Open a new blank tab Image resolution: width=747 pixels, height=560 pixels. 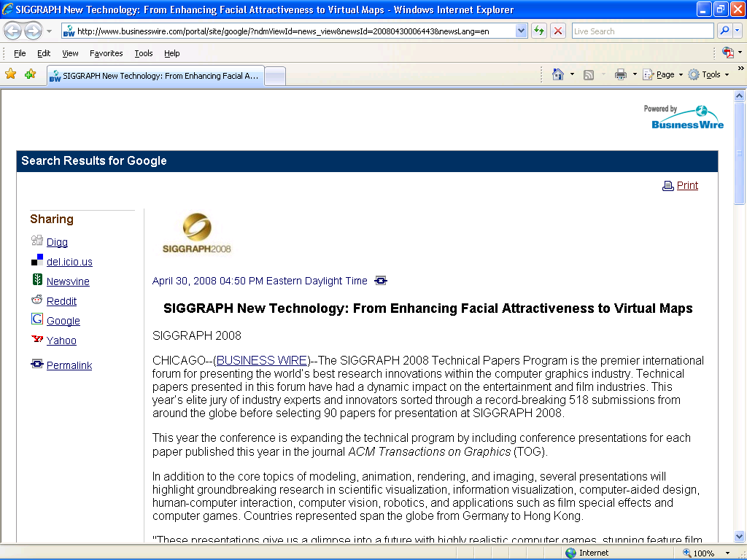(275, 76)
